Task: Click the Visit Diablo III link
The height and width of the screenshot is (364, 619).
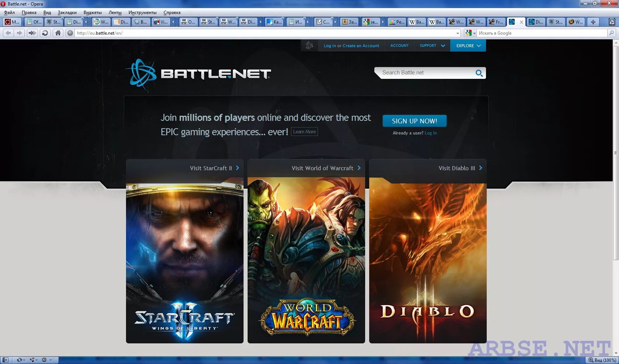Action: (x=457, y=168)
